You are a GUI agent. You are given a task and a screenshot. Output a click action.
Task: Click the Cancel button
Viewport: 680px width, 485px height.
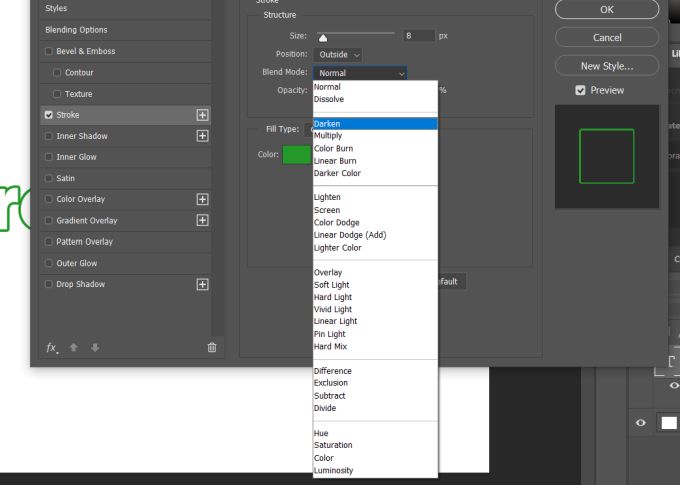[x=607, y=38]
